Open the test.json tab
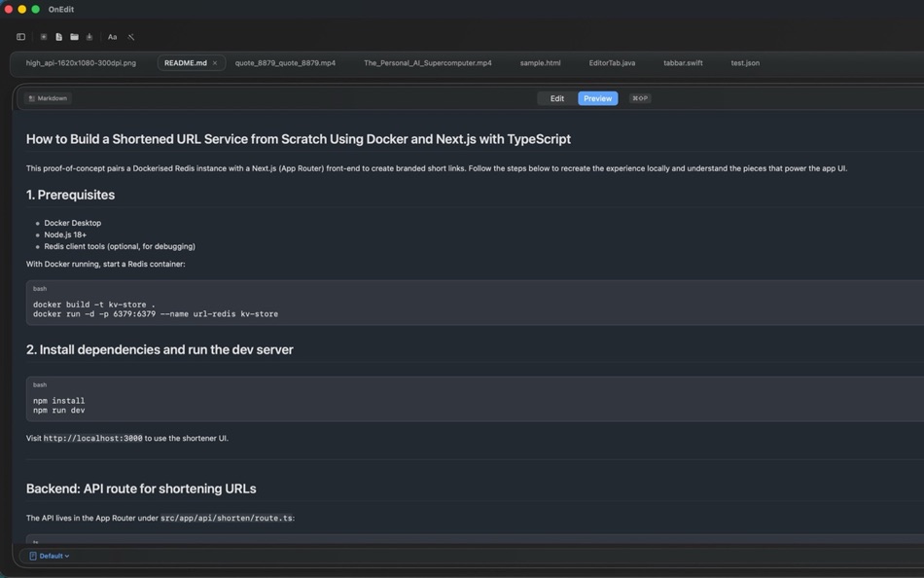924x578 pixels. coord(745,63)
